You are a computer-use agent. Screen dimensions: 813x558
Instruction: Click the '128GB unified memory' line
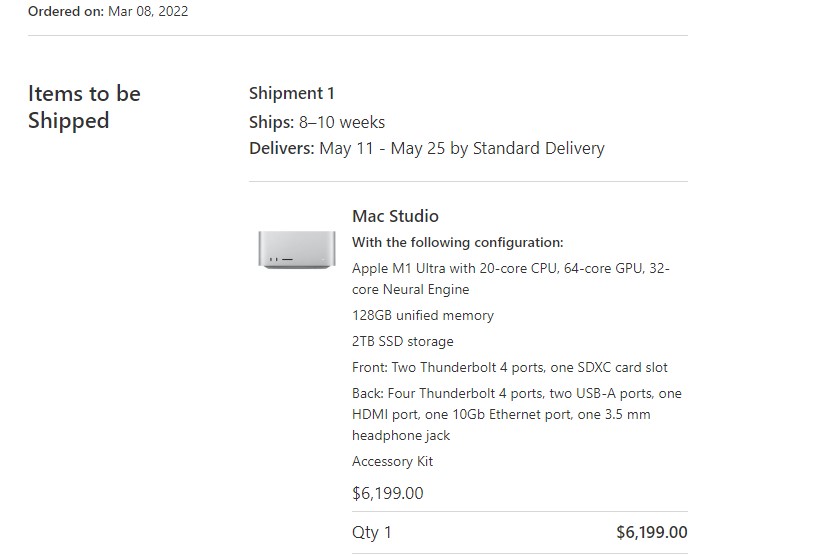[x=422, y=315]
